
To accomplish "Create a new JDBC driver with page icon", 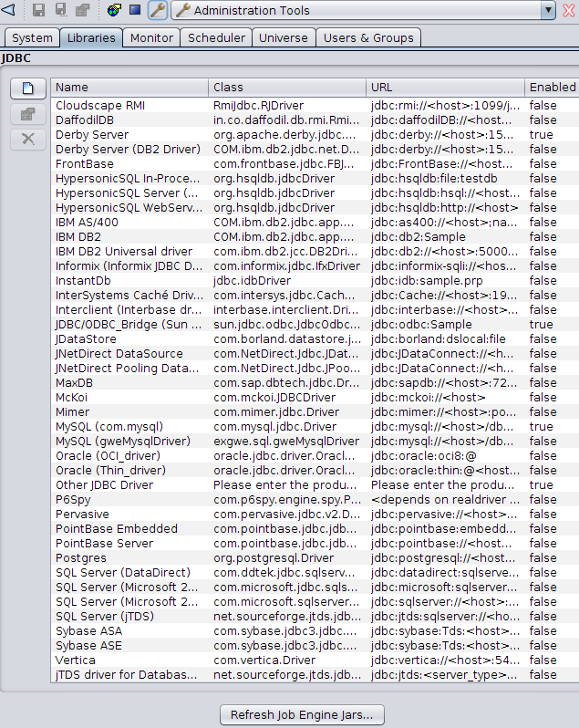I will (x=28, y=88).
